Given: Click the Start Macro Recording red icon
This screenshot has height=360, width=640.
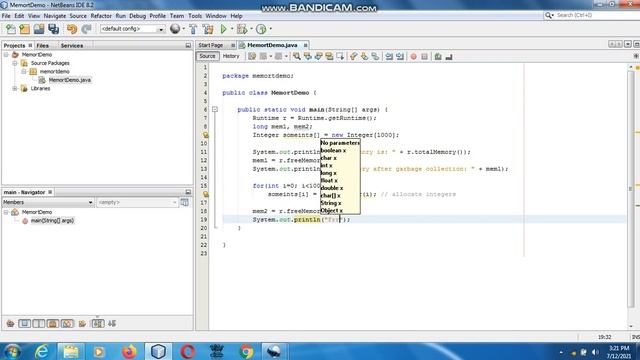Looking at the screenshot, I should (x=413, y=56).
